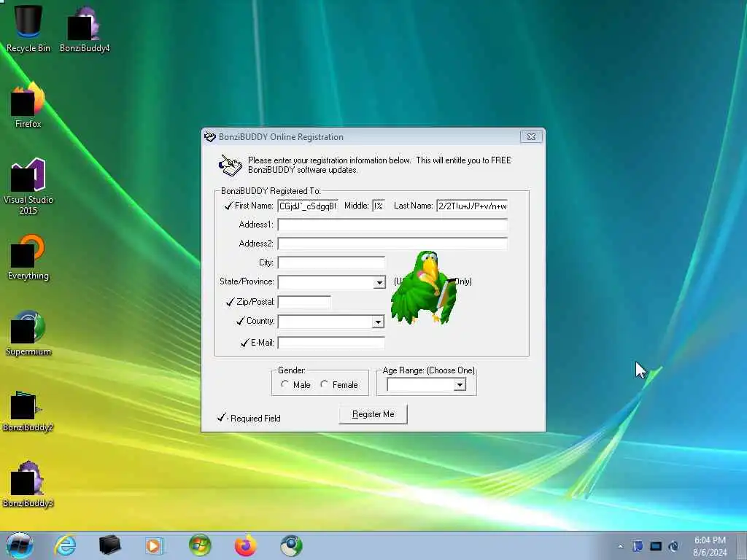Select the Everything desktop shortcut
The width and height of the screenshot is (747, 560).
(x=28, y=257)
